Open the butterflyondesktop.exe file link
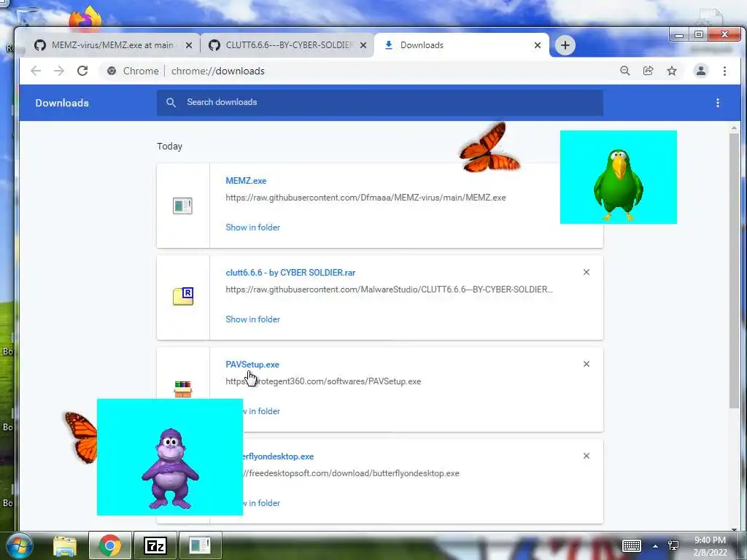The width and height of the screenshot is (747, 560). 278,456
